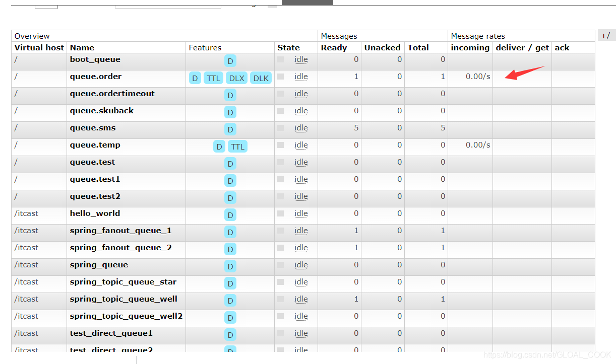616x364 pixels.
Task: Open queue.ordertimeout details
Action: click(112, 94)
